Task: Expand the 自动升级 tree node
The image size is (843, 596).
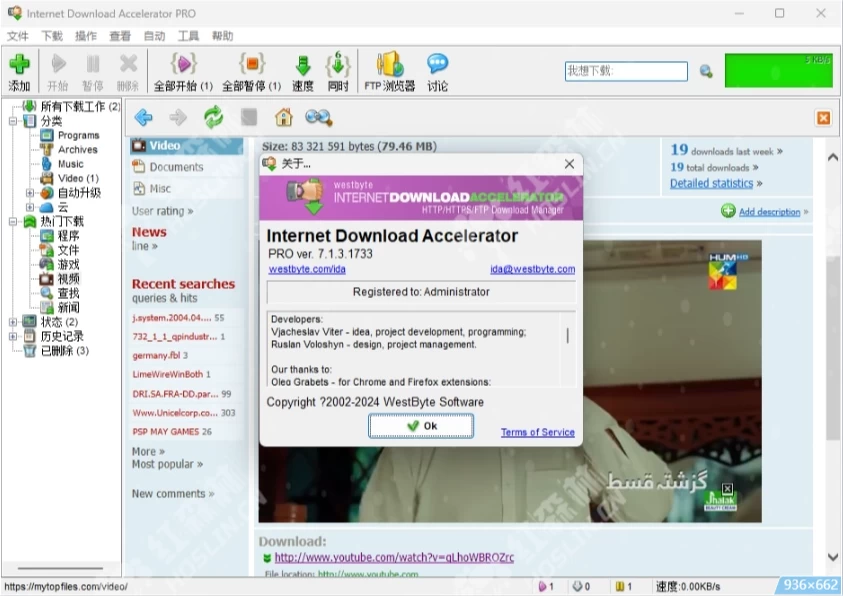Action: (x=30, y=192)
